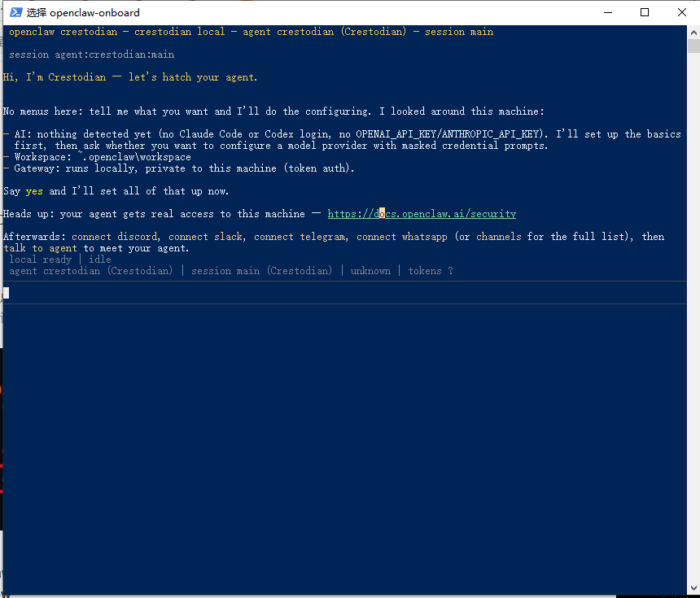Screen dimensions: 700x598
Task: Click the highlighted 'yes' word
Action: click(34, 191)
